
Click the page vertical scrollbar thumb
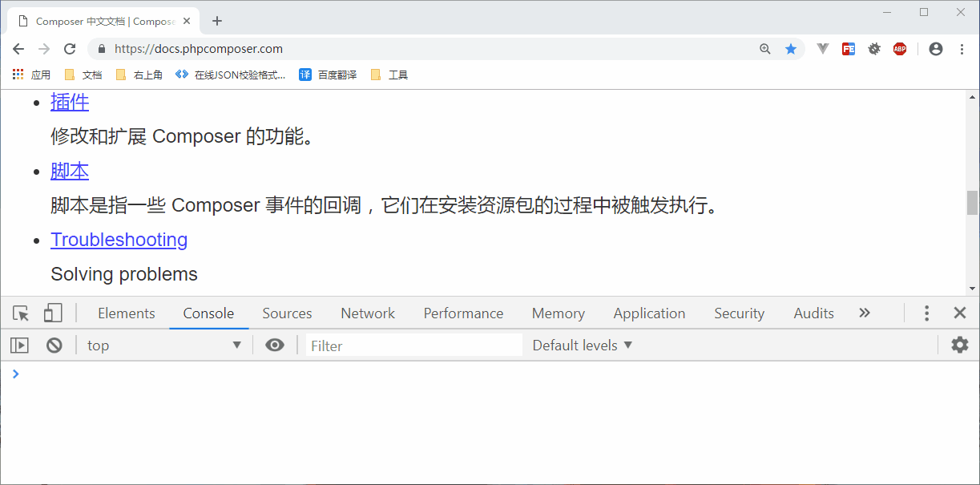pos(973,202)
